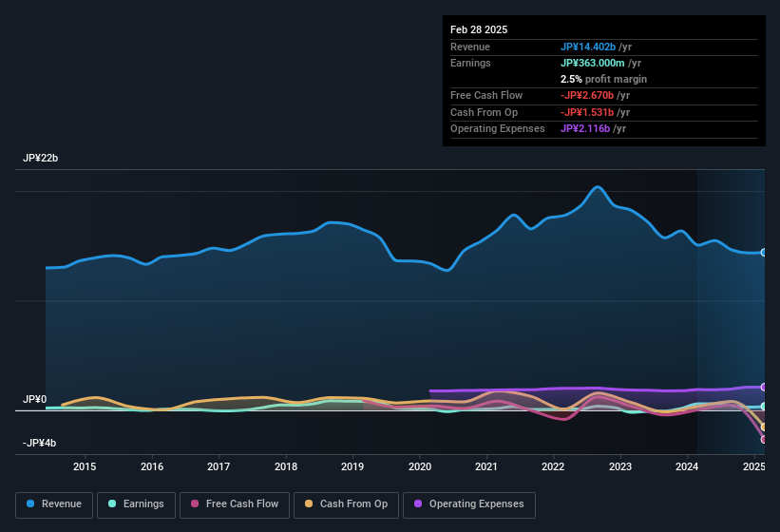Viewport: 780px width, 532px height.
Task: Click the JP¥2.116b operating expenses value
Action: (x=585, y=129)
